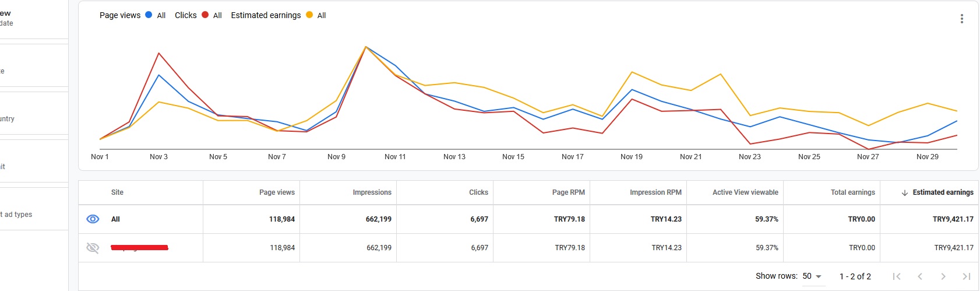Screen dimensions: 980x291
Task: Show the hidden site row via crossed-eye icon
Action: pyautogui.click(x=93, y=248)
